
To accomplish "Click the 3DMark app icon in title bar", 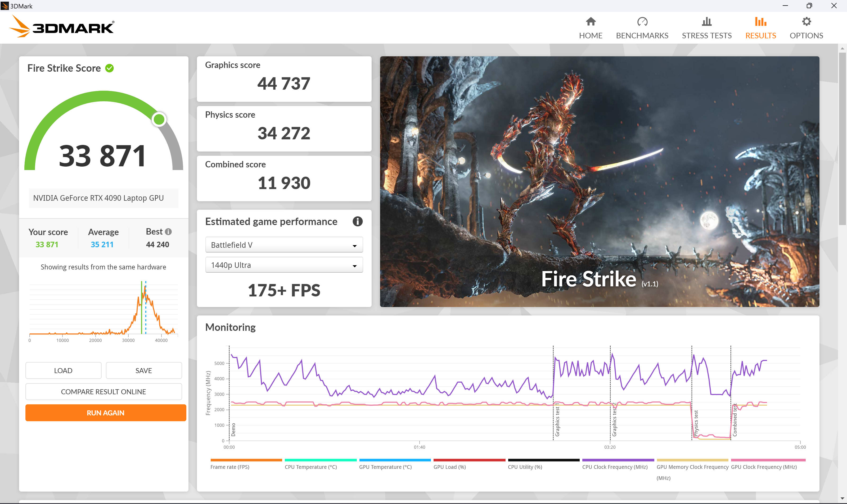I will [x=5, y=6].
